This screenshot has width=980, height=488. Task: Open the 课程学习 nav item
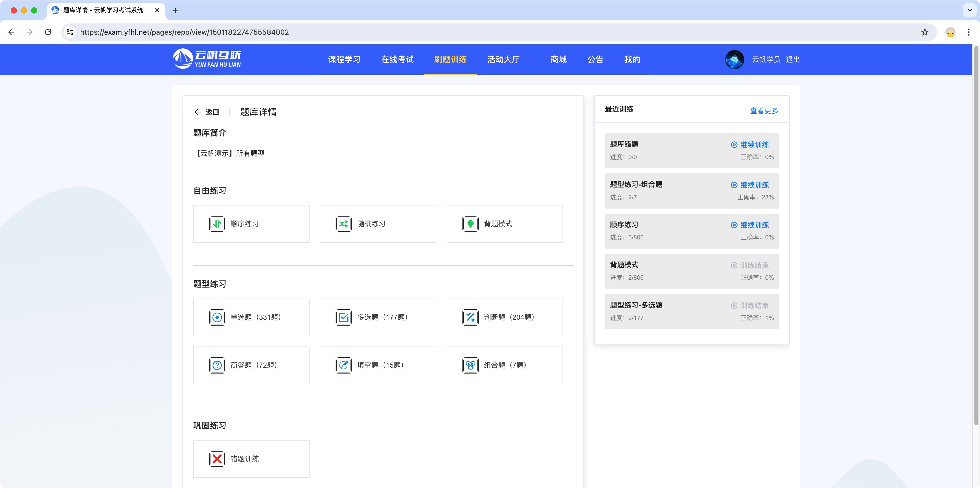pos(344,59)
